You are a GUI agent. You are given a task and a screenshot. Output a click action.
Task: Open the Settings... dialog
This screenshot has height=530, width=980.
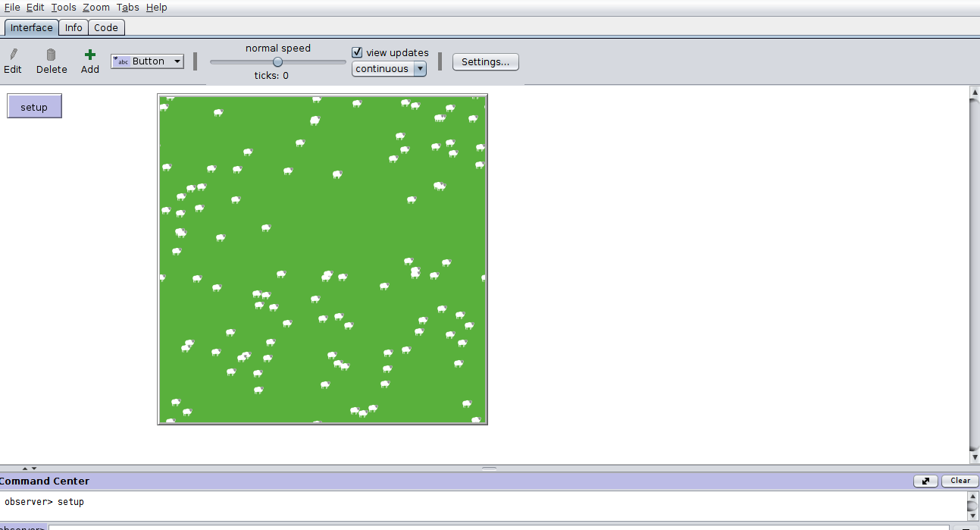pos(485,61)
